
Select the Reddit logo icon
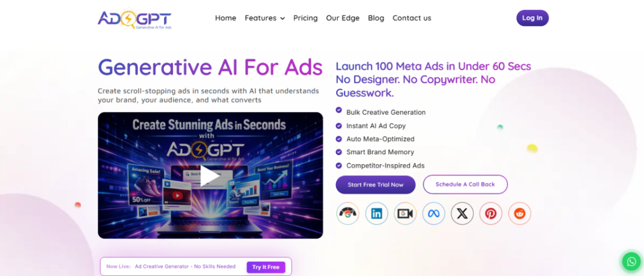(x=520, y=213)
